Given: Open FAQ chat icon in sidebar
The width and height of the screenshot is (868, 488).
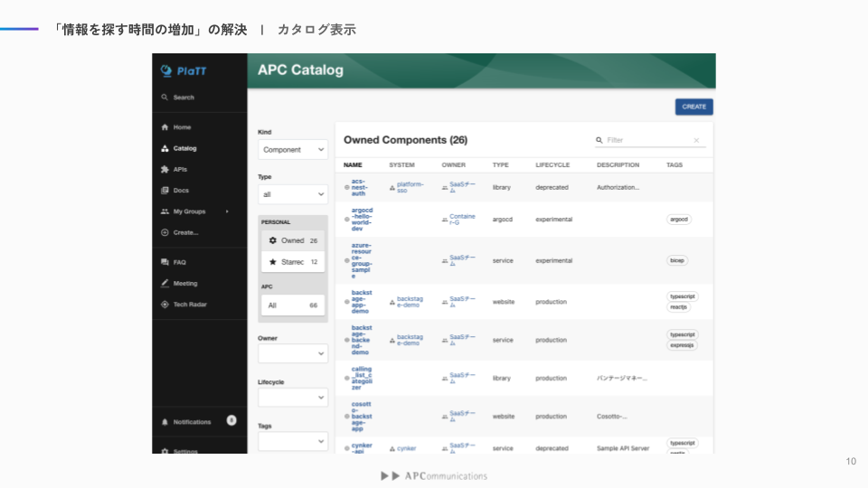Looking at the screenshot, I should pyautogui.click(x=165, y=262).
